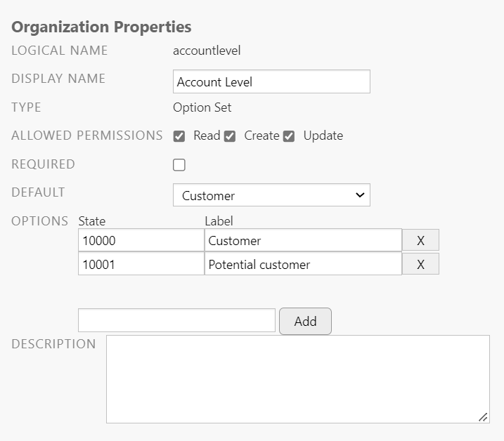Disable the Update permission checkbox

point(289,136)
